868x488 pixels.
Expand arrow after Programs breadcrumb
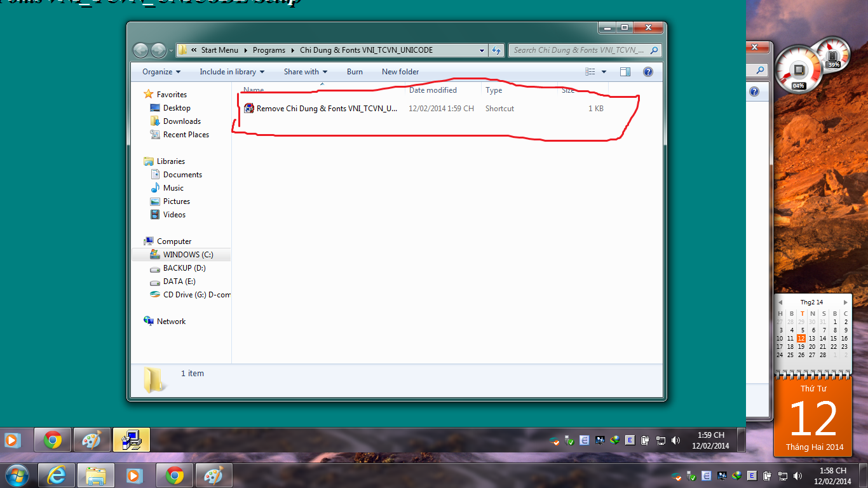293,50
